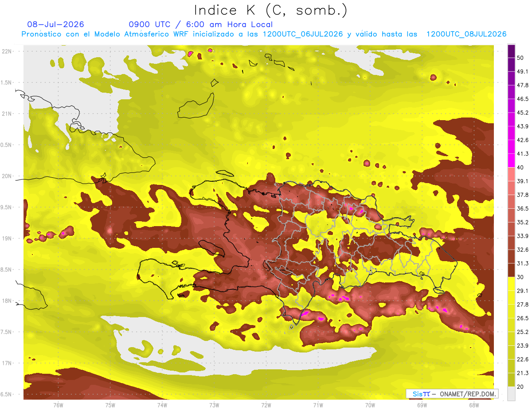Click the longitude axis label "75W"
Screen dimensions: 532x411
[110, 405]
